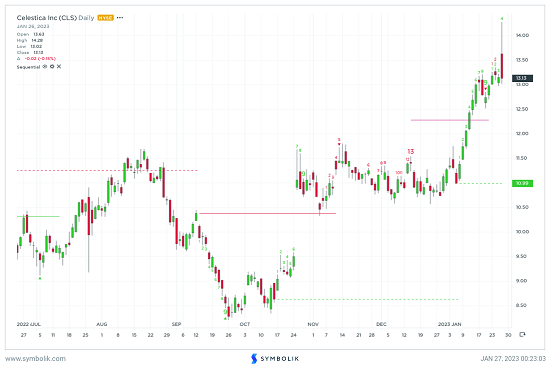
Task: Open Sequential indicator settings gear
Action: pos(52,66)
